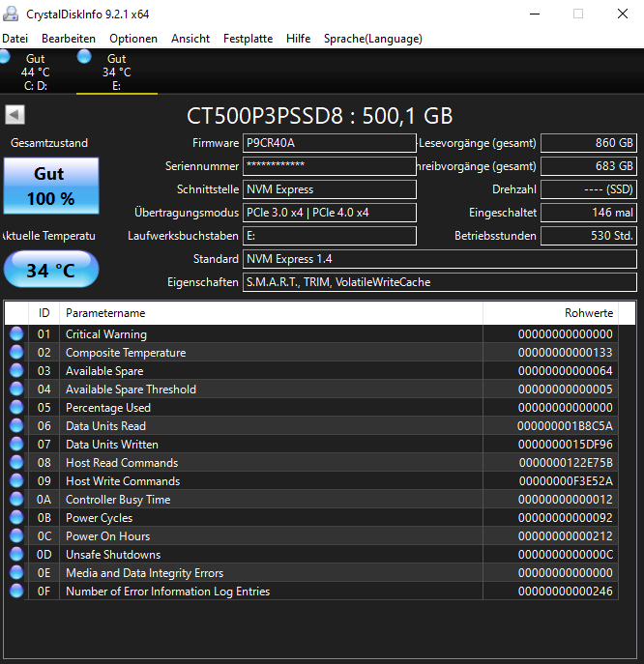This screenshot has height=664, width=644.
Task: Select the E: drive tab
Action: (x=117, y=72)
